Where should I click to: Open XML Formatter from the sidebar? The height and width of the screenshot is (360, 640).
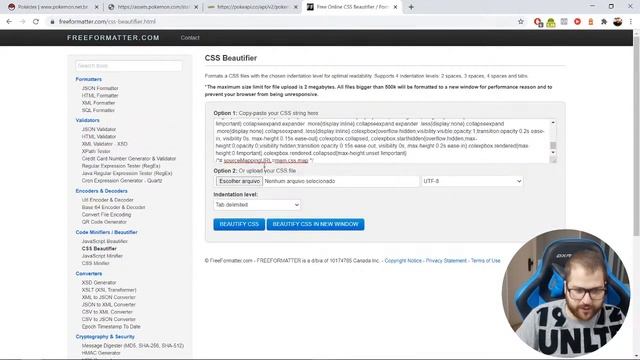tap(98, 103)
